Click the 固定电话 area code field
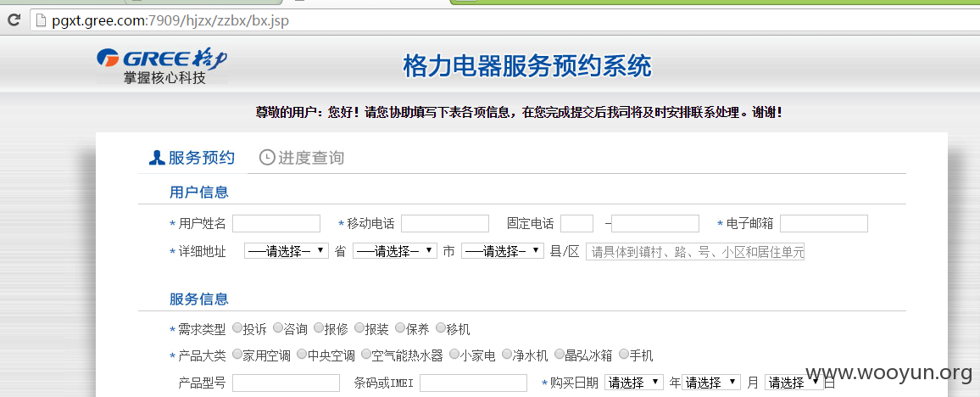Image resolution: width=980 pixels, height=397 pixels. [x=576, y=223]
